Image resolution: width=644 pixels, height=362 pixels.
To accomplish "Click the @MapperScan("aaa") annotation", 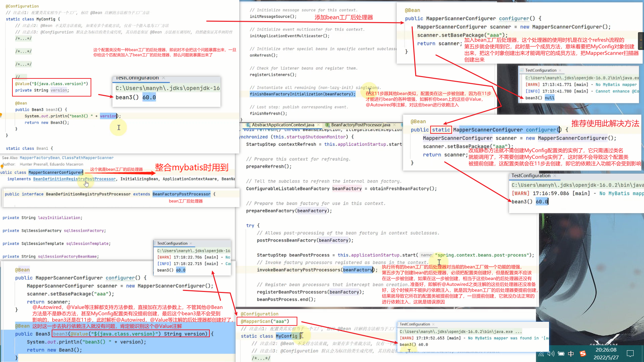I will coord(265,321).
